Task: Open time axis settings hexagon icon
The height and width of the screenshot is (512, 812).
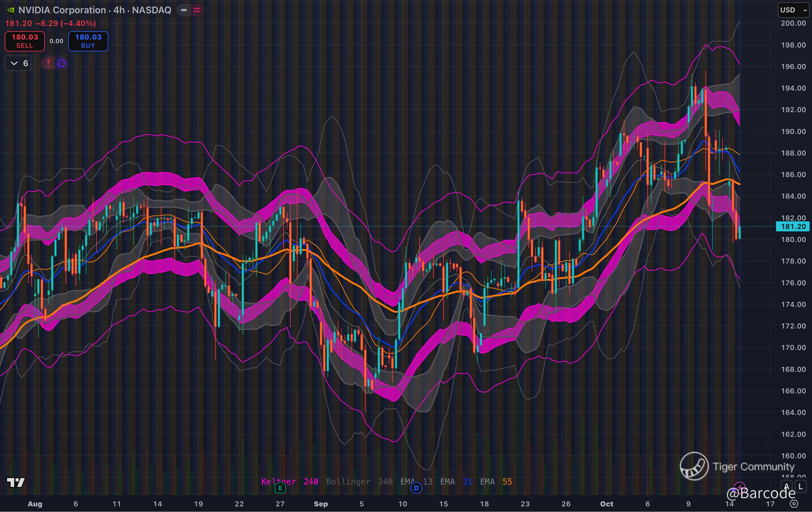Action: 794,504
